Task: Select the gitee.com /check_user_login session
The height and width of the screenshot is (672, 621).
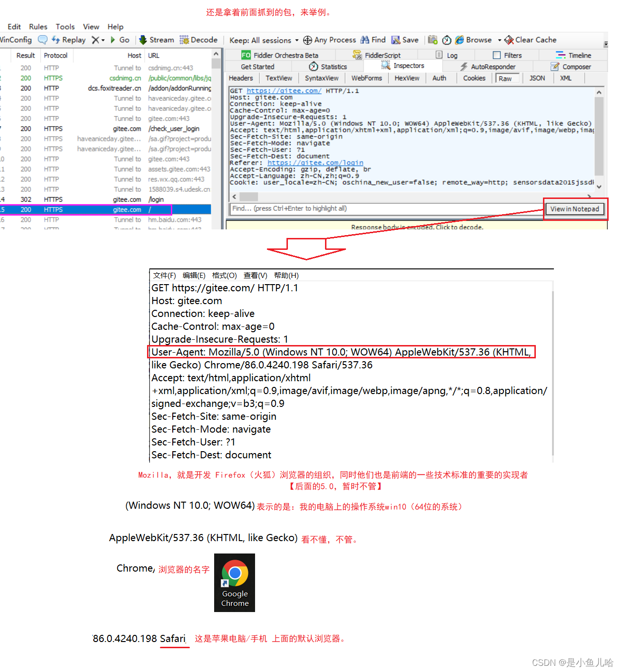Action: (x=106, y=128)
